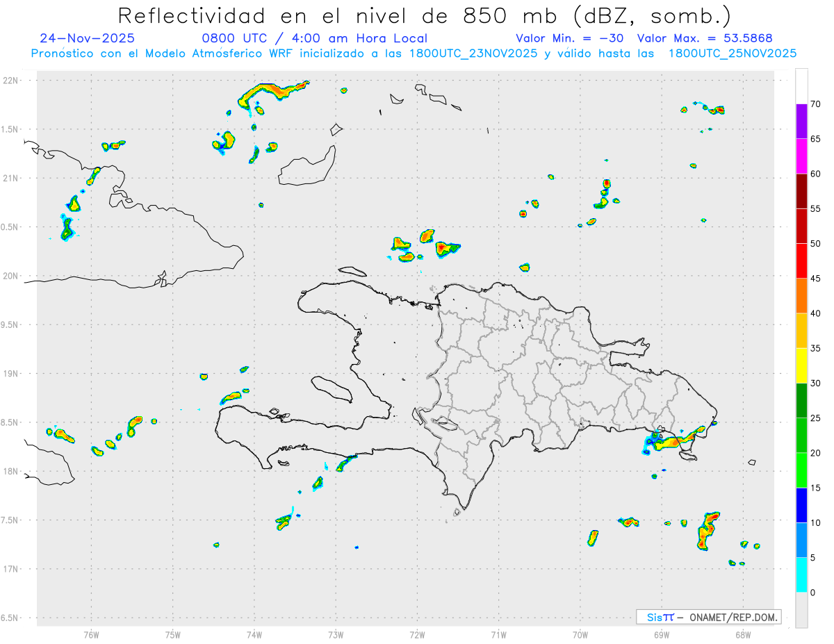834x644 pixels.
Task: Click the '20' value on the colorbar scale
Action: coord(815,453)
